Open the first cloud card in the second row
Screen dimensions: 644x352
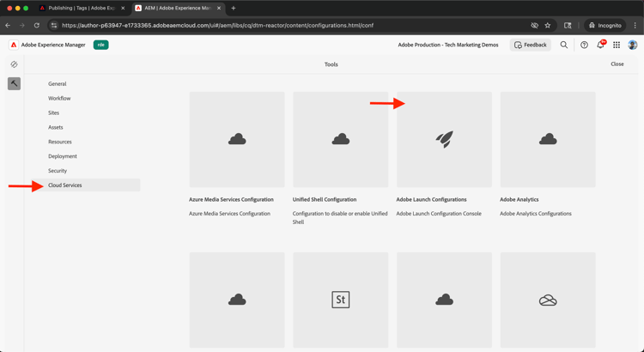237,300
